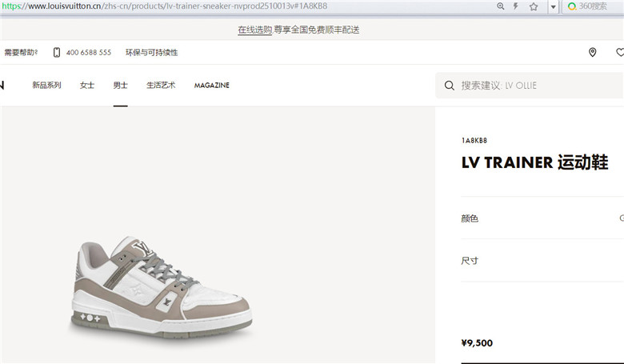
Task: Open the 生活艺术 menu
Action: [161, 85]
